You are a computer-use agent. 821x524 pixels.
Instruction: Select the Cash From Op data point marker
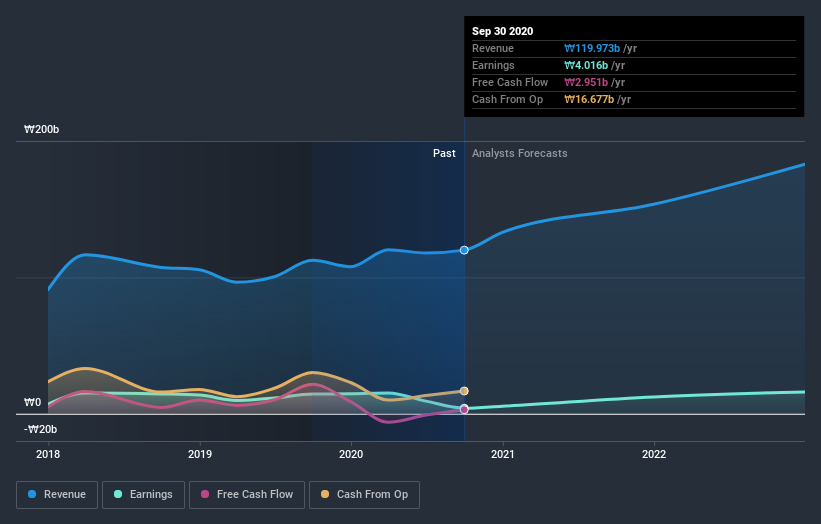click(x=464, y=391)
